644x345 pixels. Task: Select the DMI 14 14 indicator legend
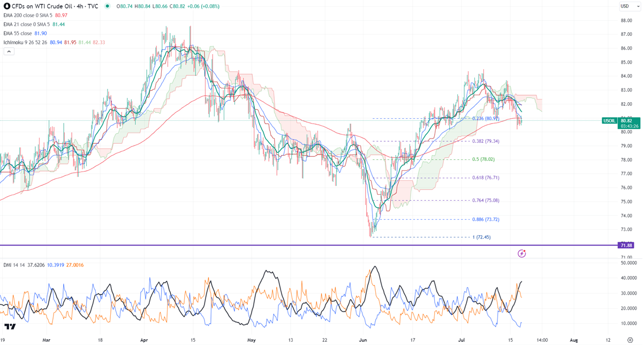[14, 265]
